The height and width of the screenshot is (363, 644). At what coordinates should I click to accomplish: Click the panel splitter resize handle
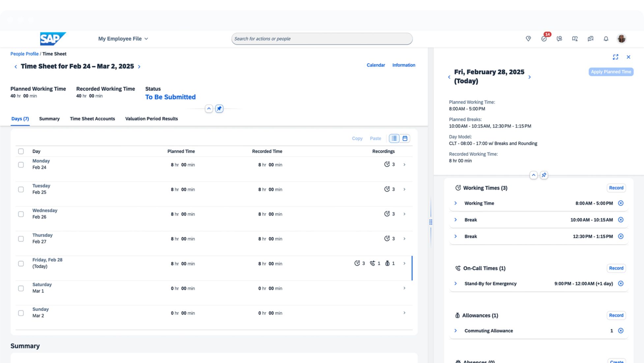coord(431,222)
